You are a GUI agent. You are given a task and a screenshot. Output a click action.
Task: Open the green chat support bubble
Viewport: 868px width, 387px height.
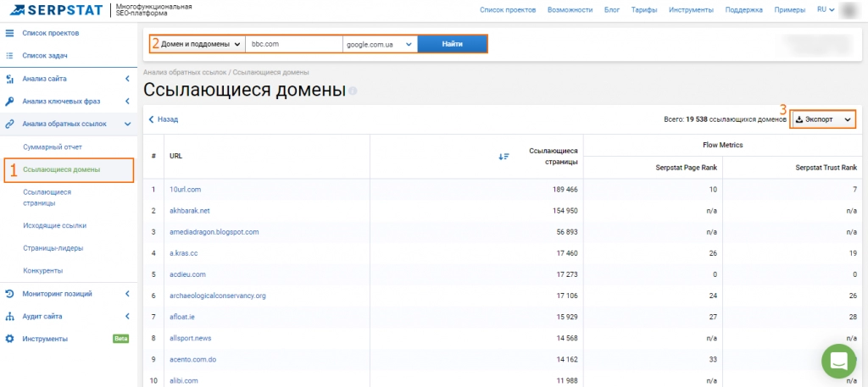click(839, 361)
